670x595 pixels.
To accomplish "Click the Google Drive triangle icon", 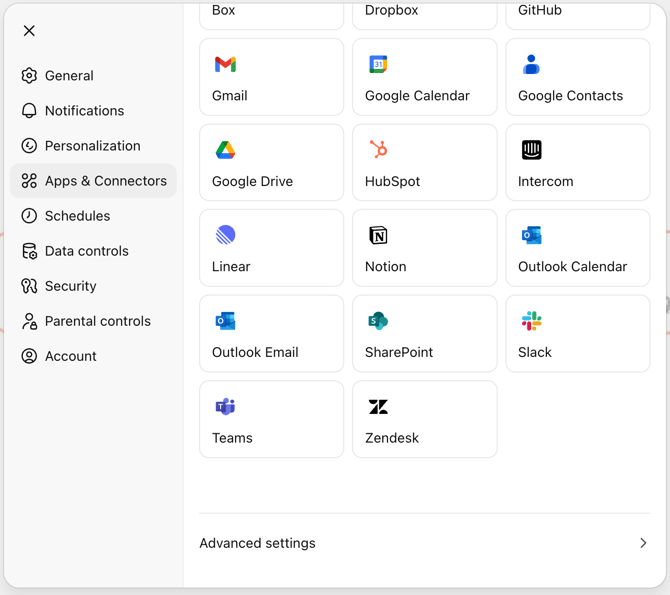I will pyautogui.click(x=225, y=150).
